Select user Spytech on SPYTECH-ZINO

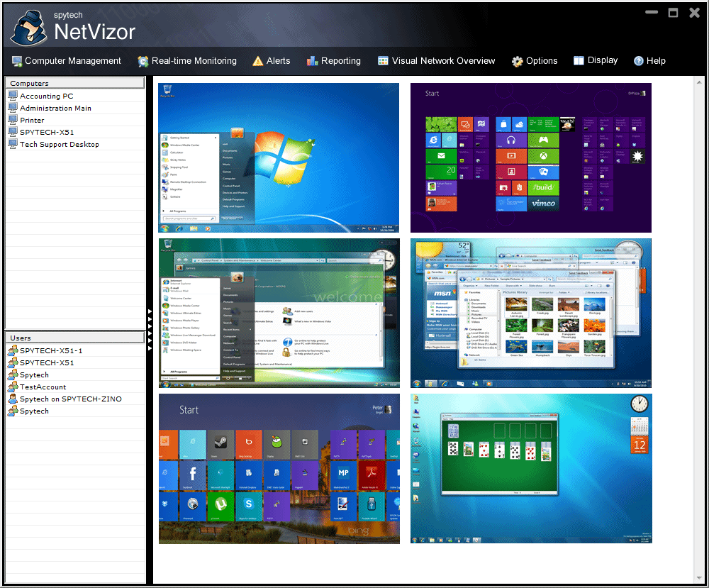pyautogui.click(x=76, y=399)
